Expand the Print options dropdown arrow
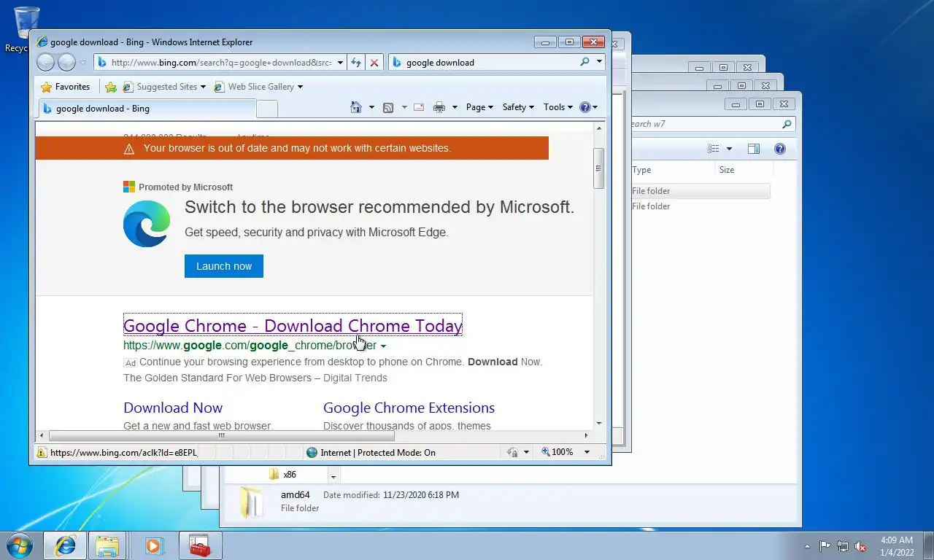This screenshot has width=934, height=560. click(455, 107)
